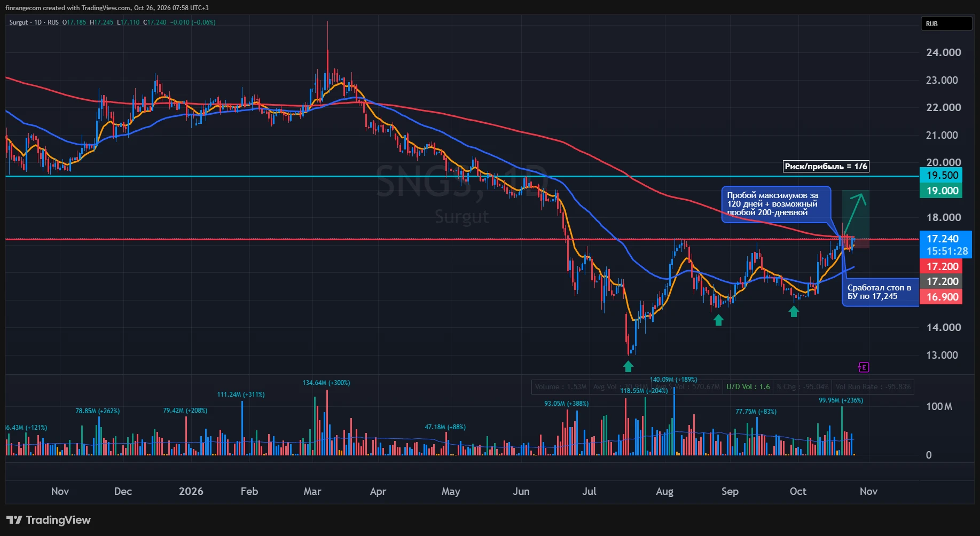Screen dimensions: 980x536
Task: Click the 99.95M (+236%) volume label
Action: (x=841, y=400)
